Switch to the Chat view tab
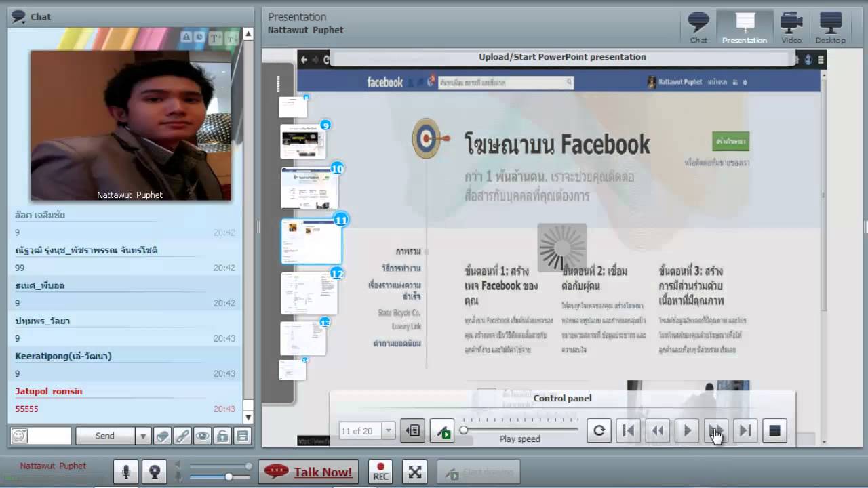This screenshot has width=868, height=488. 698,28
